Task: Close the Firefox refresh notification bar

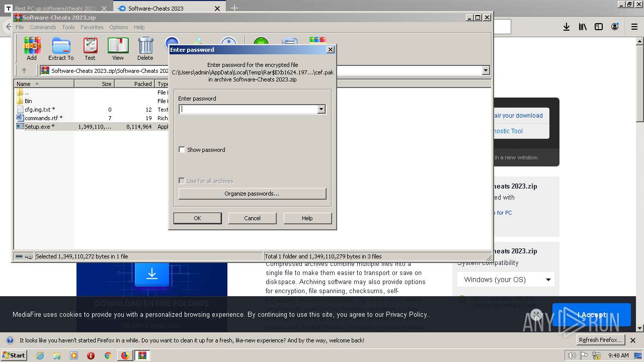Action: pyautogui.click(x=633, y=340)
